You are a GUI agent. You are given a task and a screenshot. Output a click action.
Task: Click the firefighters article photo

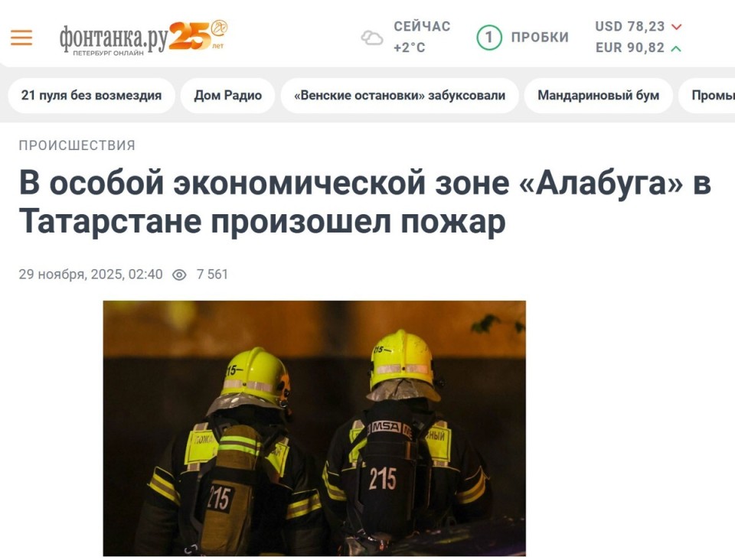[x=315, y=428]
